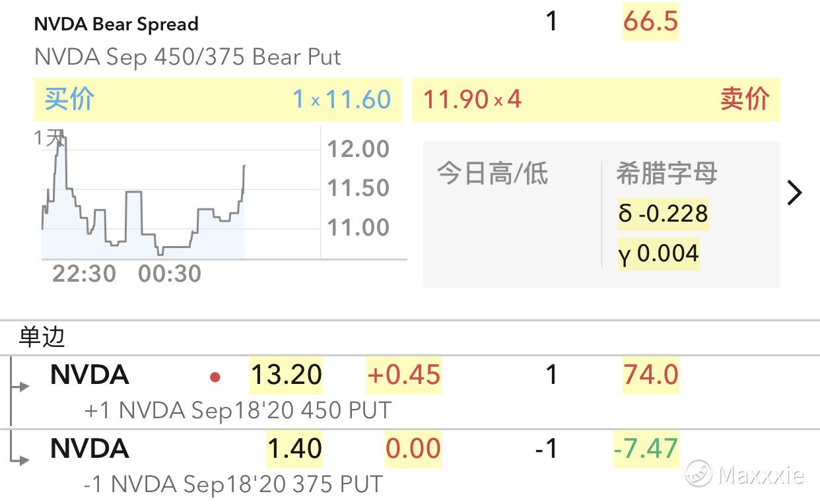
Task: Click the +0.45 change value
Action: tap(403, 375)
